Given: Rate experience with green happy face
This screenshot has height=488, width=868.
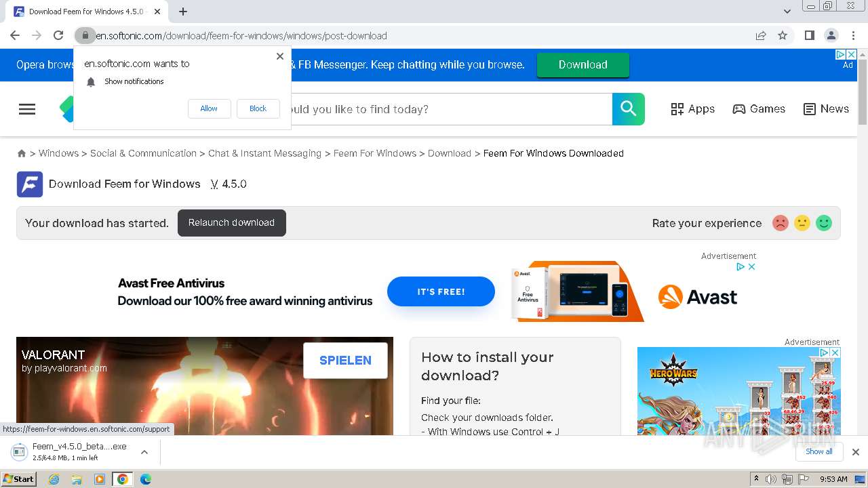Looking at the screenshot, I should [x=824, y=223].
